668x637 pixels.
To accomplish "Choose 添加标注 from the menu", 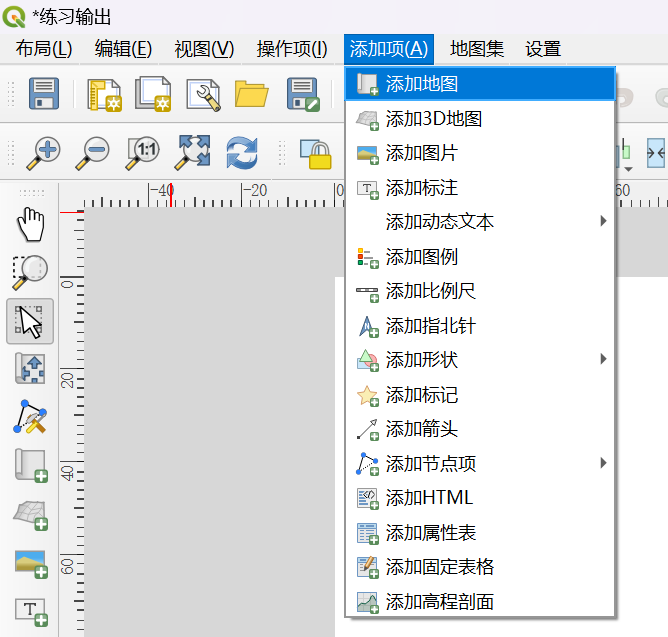I will pyautogui.click(x=480, y=187).
